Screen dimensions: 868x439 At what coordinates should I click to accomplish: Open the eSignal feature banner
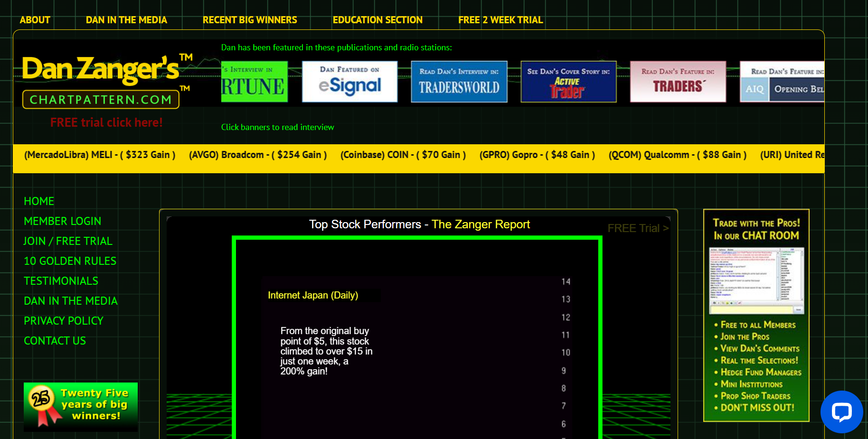349,82
